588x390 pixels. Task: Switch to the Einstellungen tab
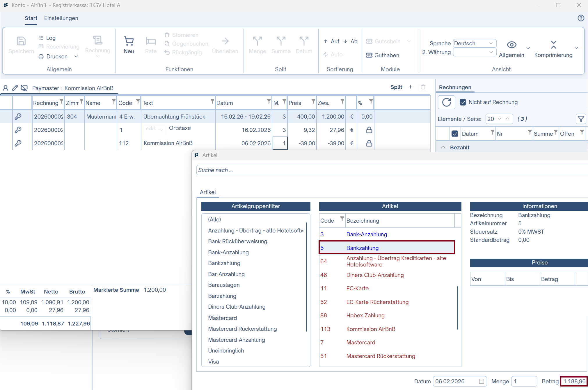pos(61,18)
